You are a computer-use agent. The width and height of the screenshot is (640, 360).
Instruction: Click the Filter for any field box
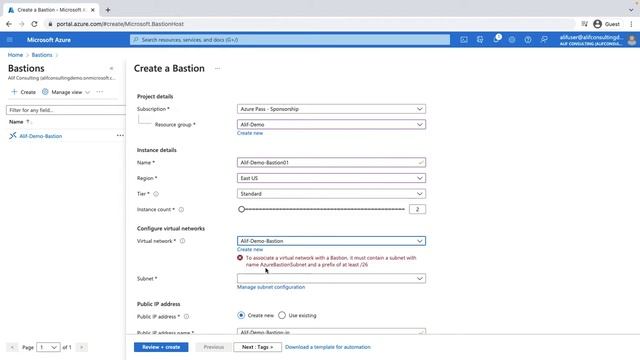65,110
